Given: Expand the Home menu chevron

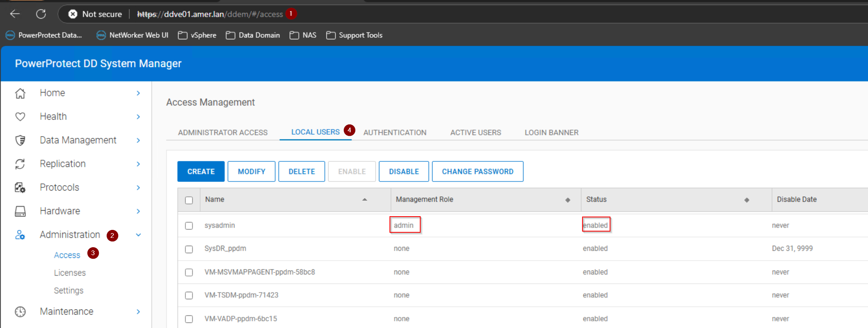Looking at the screenshot, I should 138,93.
